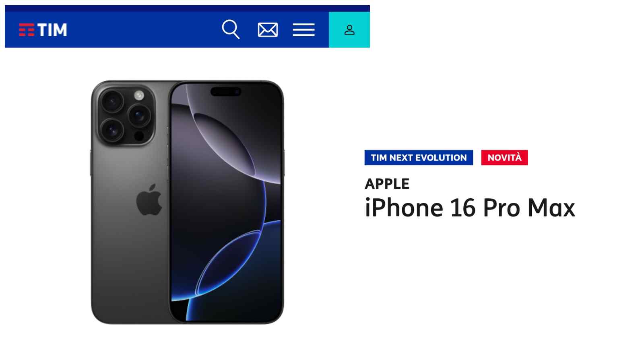
Task: Click the APPLE brand label
Action: pyautogui.click(x=387, y=184)
